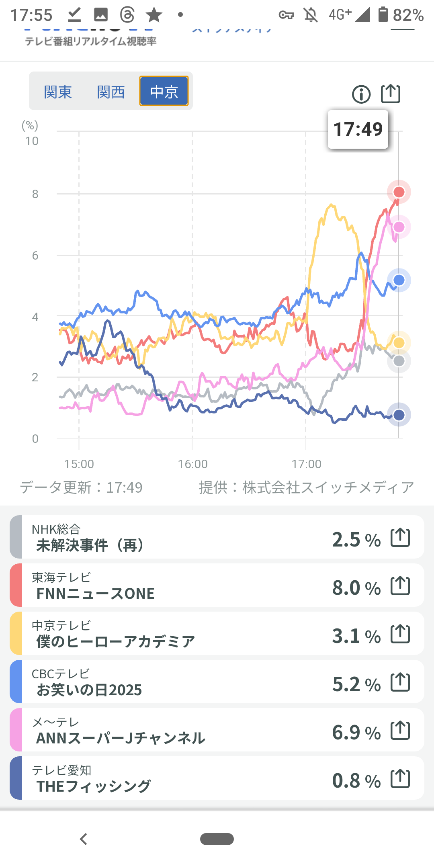Tap the share icon above the chart

390,94
